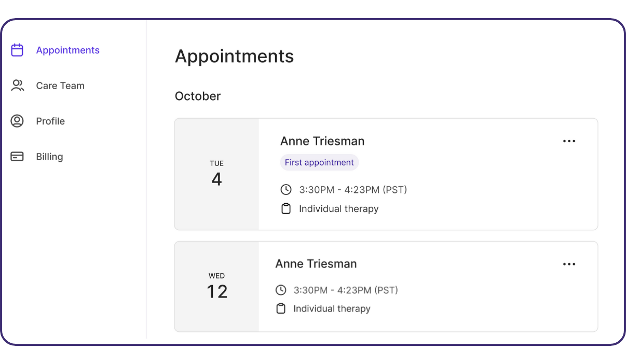Select the Appointments sidebar entry

coord(67,50)
